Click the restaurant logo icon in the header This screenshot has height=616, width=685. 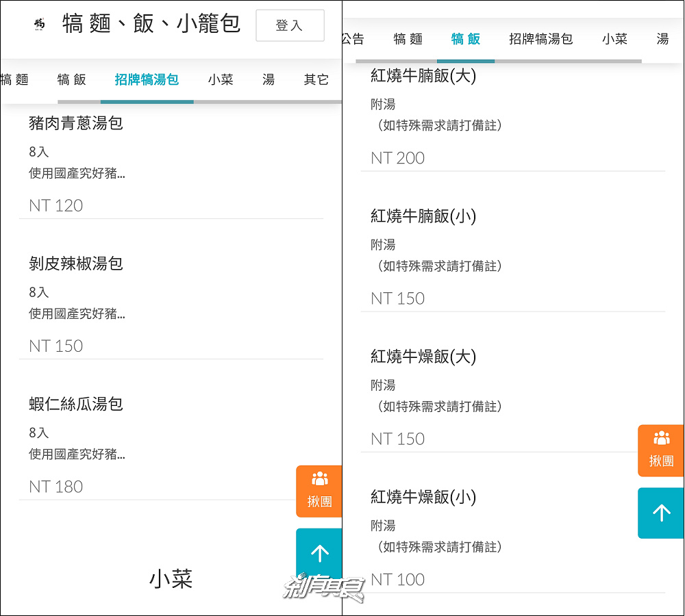click(x=39, y=25)
